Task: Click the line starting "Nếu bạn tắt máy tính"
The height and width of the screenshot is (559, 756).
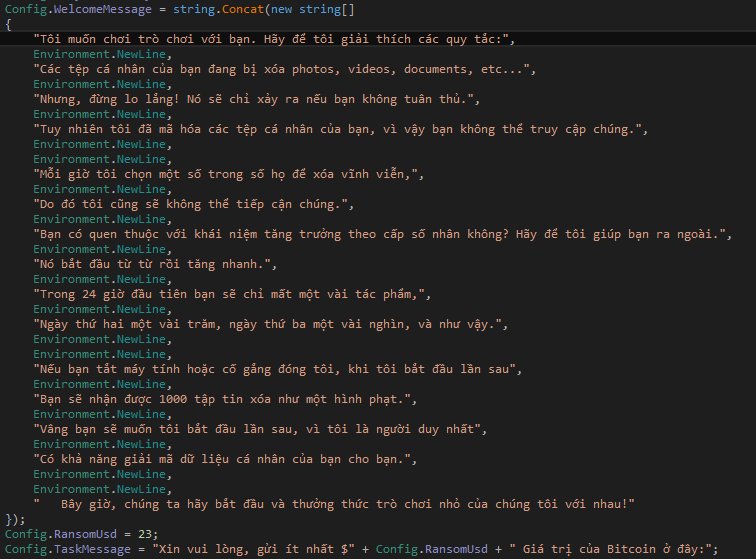Action: pyautogui.click(x=278, y=369)
